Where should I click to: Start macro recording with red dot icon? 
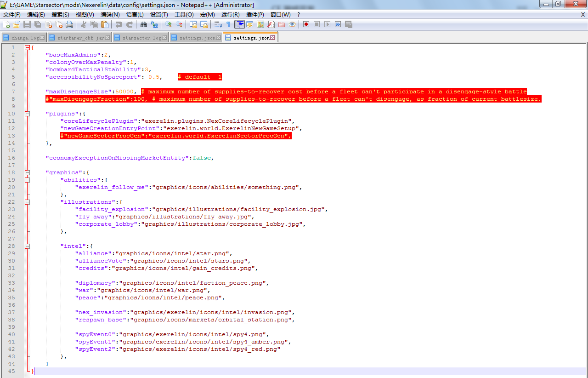point(306,24)
